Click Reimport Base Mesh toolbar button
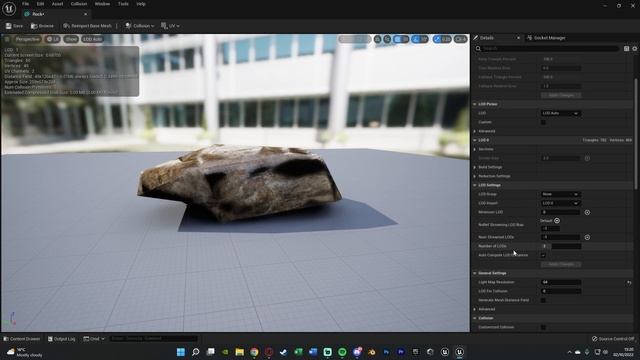Viewport: 640px width, 360px height. click(x=87, y=26)
